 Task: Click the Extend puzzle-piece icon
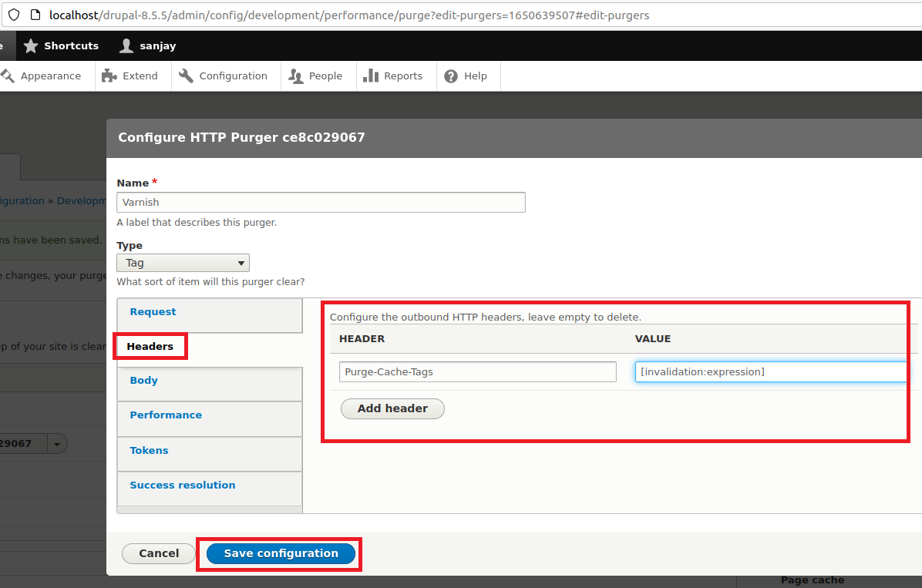[x=109, y=76]
